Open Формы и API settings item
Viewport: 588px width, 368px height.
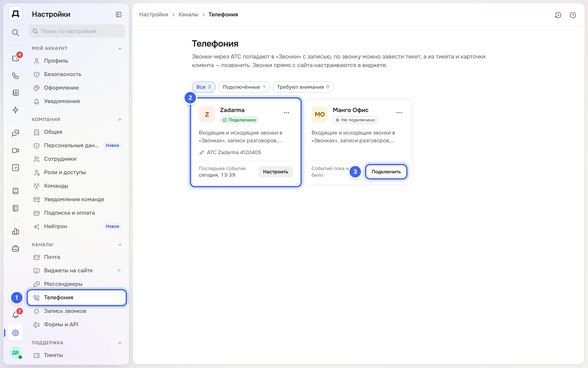pyautogui.click(x=77, y=324)
